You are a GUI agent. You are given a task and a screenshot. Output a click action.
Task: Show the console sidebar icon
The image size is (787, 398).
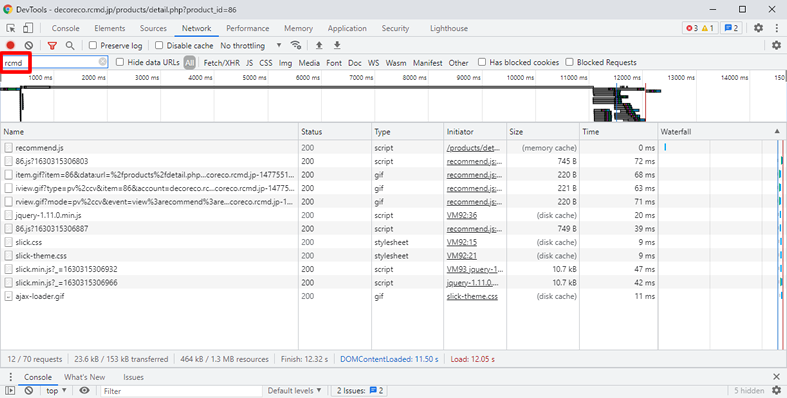click(x=10, y=390)
